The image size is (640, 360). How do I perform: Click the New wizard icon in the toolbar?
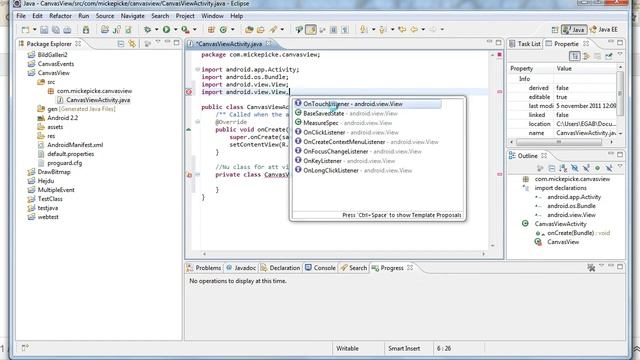click(x=25, y=29)
